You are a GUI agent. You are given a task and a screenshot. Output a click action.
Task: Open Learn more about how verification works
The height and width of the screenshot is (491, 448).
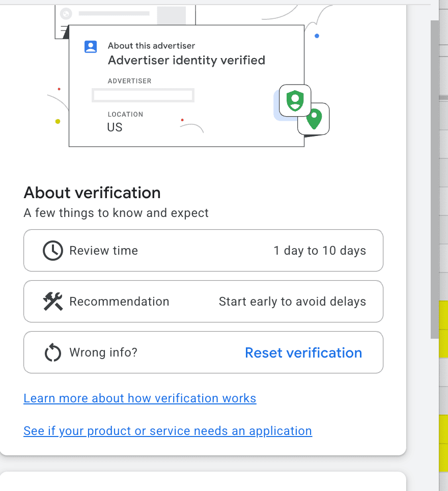[x=140, y=398]
